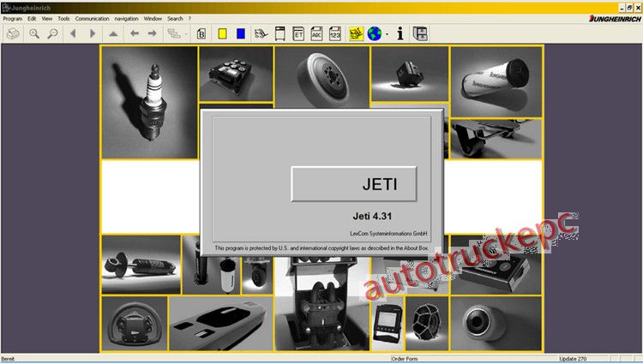Click the 'ABC' text search icon
This screenshot has height=364, width=643.
[x=316, y=33]
